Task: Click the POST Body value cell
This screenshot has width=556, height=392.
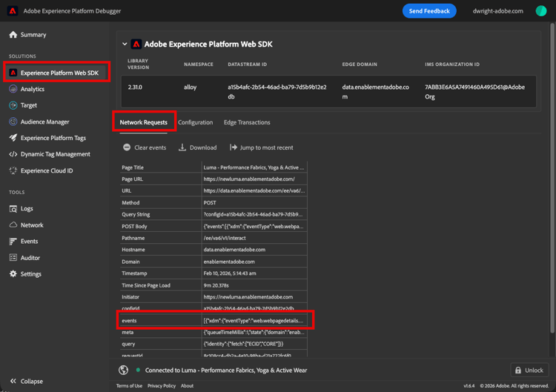Action: click(254, 226)
